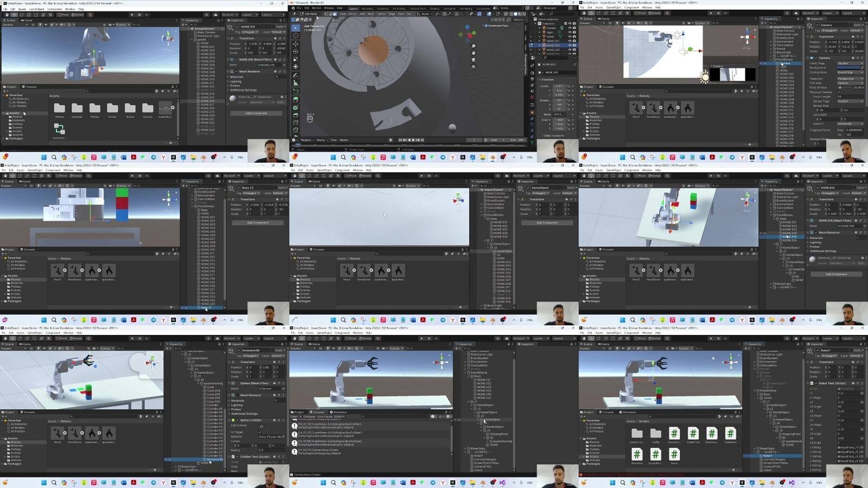Select the ColliderTest script icon in the Scripts folder
868x488 pixels.
coord(693,434)
